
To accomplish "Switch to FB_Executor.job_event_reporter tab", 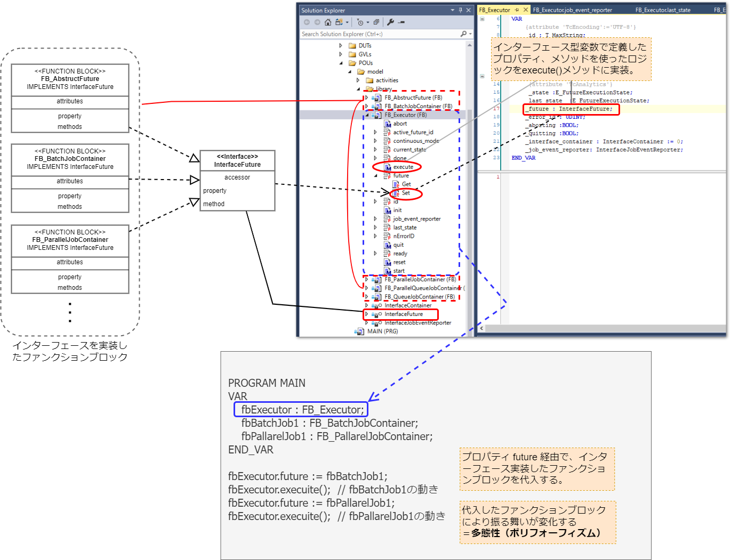I will 572,10.
